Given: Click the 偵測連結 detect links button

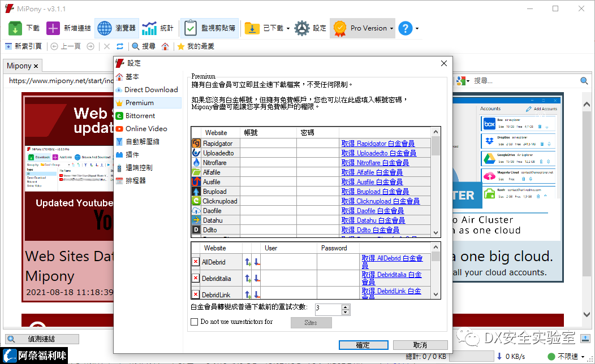Looking at the screenshot, I should click(42, 339).
